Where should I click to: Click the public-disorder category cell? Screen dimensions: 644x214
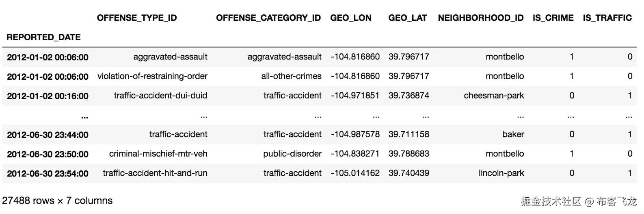[292, 154]
